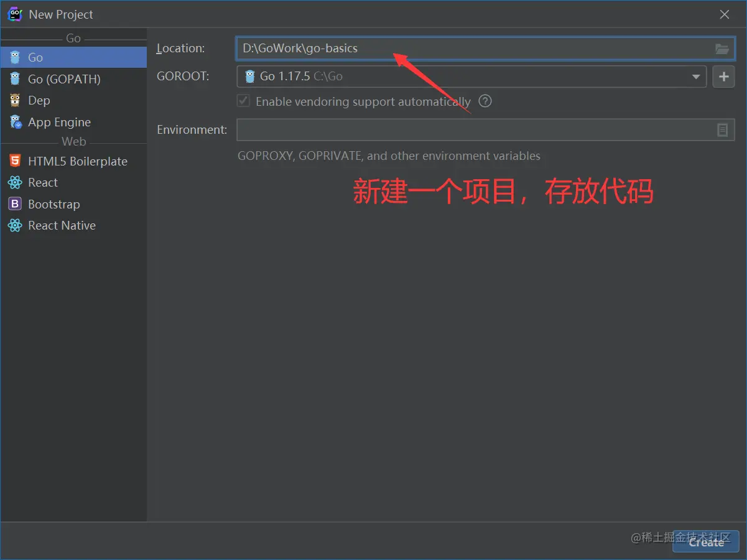This screenshot has height=560, width=747.
Task: Click the GOPROXY, GOPRIVATE hint text
Action: (x=389, y=156)
